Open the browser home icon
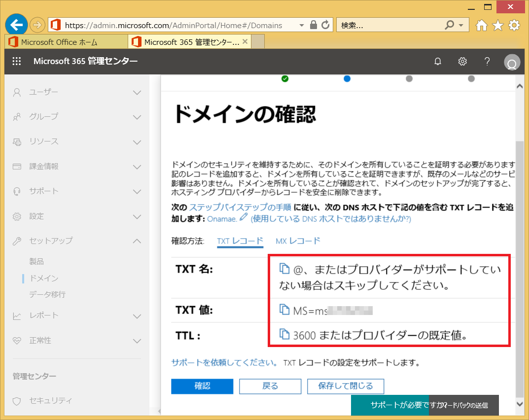 tap(482, 25)
